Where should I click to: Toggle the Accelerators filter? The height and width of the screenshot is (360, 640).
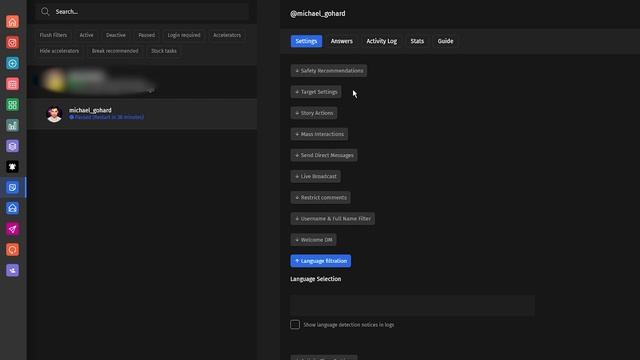pyautogui.click(x=227, y=35)
